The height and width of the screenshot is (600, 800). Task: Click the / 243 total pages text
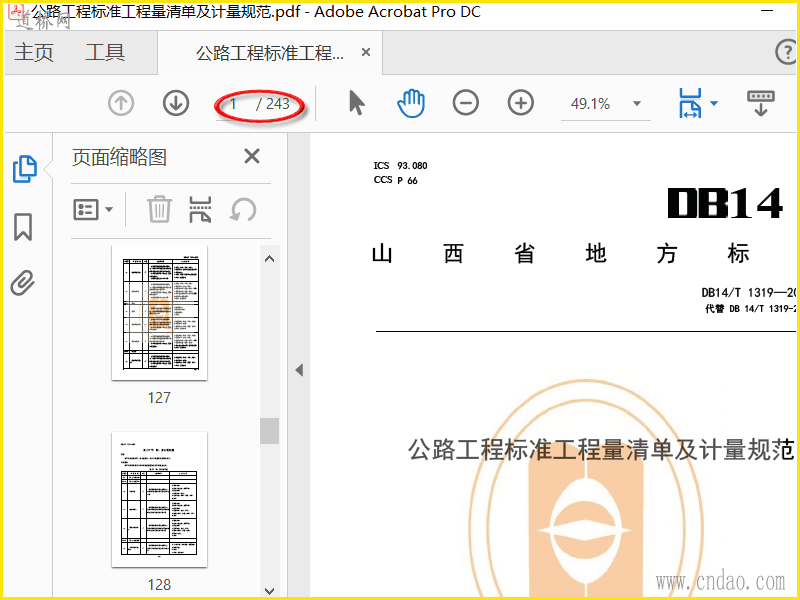click(273, 104)
